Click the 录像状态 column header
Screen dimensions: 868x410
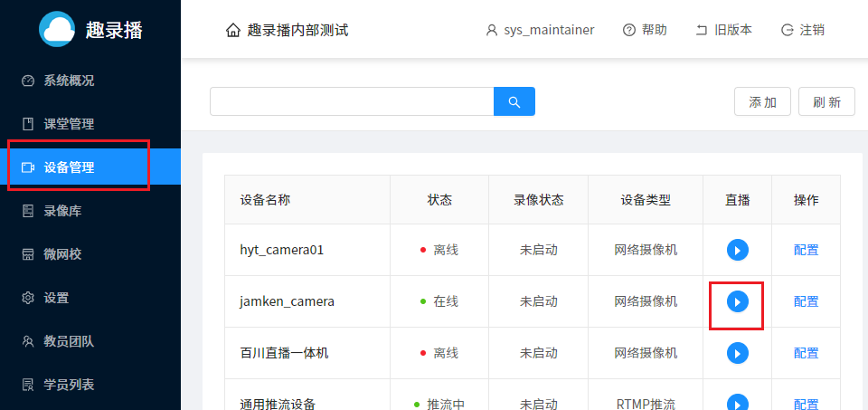tap(539, 200)
